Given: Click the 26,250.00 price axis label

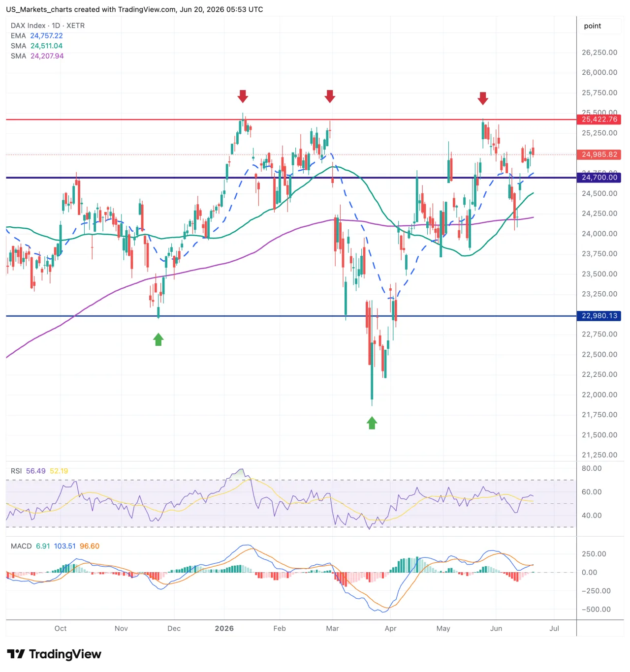Looking at the screenshot, I should coord(599,53).
